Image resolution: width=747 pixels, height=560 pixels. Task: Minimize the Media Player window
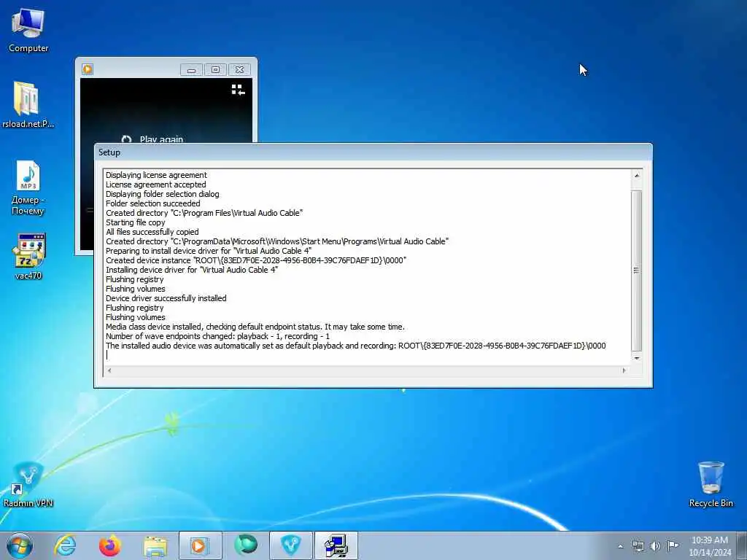192,70
